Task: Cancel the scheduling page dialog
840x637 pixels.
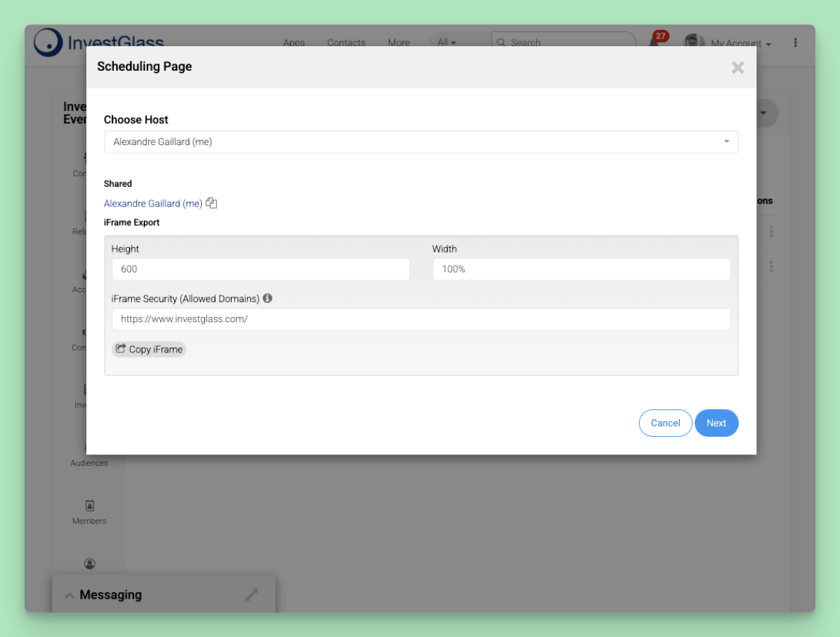Action: (x=665, y=423)
